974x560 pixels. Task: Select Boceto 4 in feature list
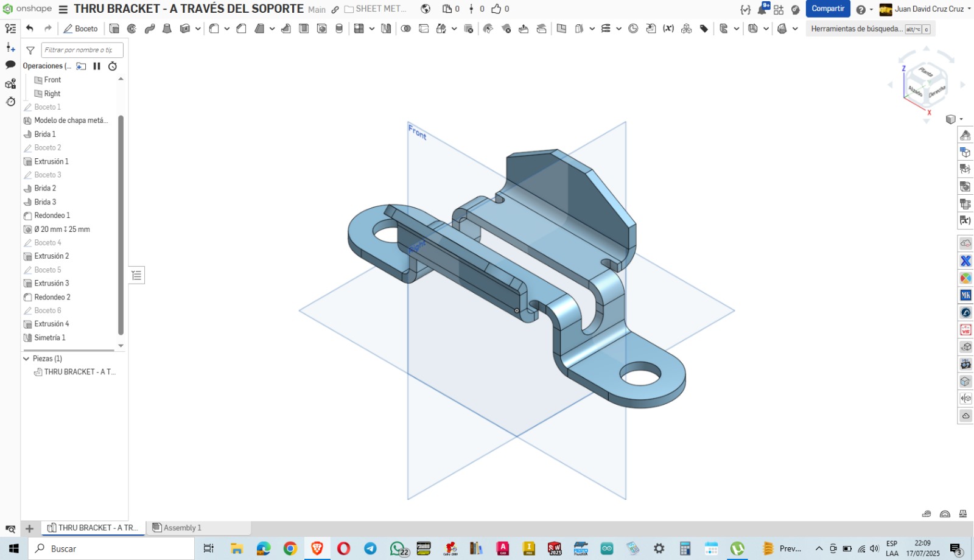pyautogui.click(x=47, y=243)
